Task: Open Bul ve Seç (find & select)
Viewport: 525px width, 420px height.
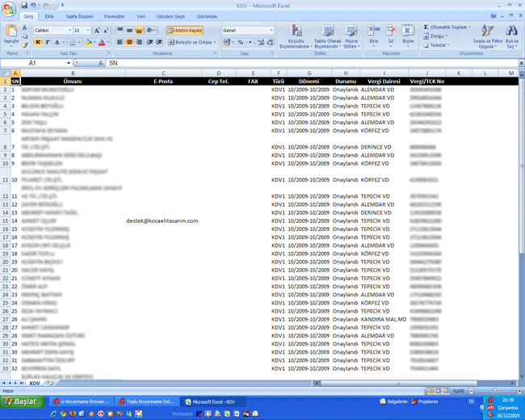Action: (x=511, y=36)
